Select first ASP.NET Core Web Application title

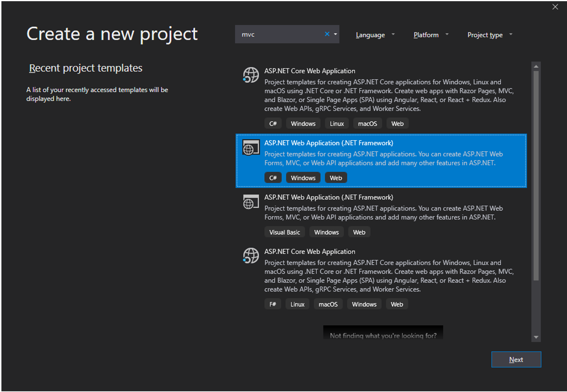click(309, 71)
